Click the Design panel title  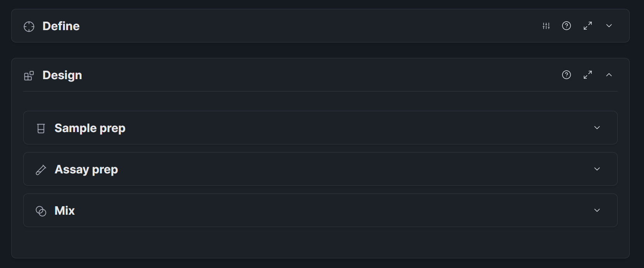62,75
